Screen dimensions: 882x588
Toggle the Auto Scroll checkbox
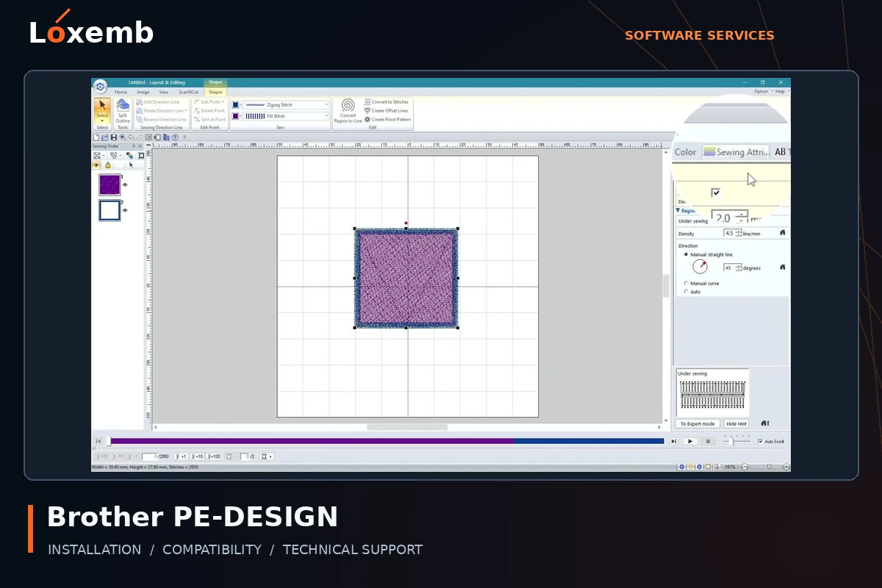point(760,442)
